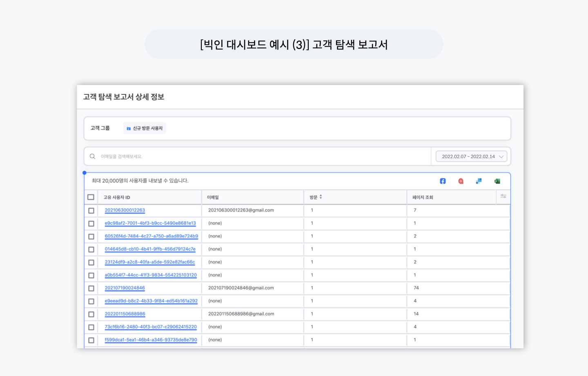This screenshot has height=376, width=588.
Task: Open user ID 202201150688986
Action: click(x=125, y=314)
